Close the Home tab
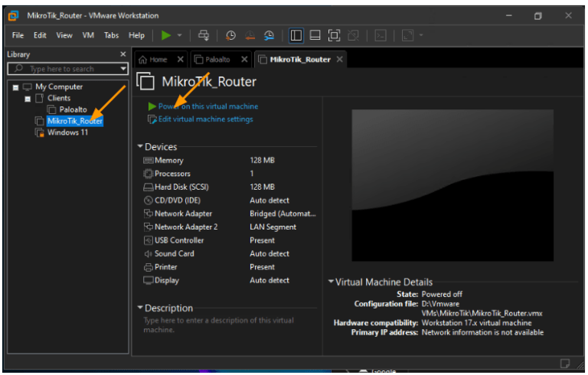The height and width of the screenshot is (375, 588). click(181, 59)
